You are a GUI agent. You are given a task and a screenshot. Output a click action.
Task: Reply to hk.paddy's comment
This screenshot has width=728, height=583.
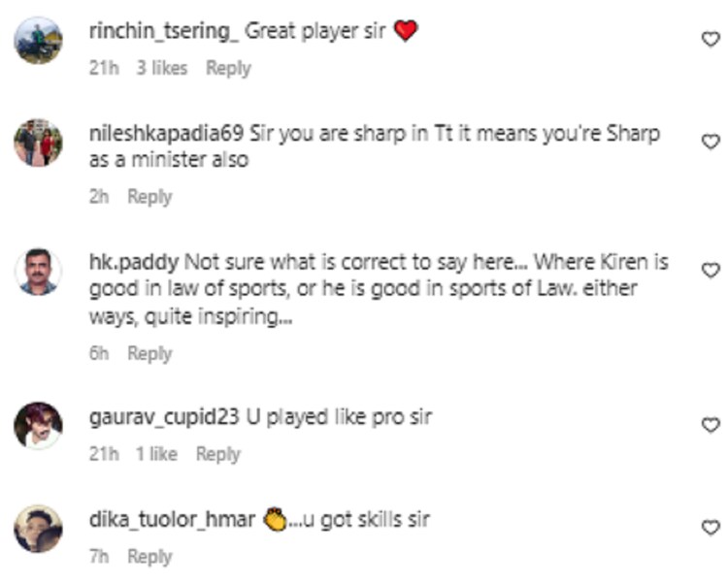(149, 354)
